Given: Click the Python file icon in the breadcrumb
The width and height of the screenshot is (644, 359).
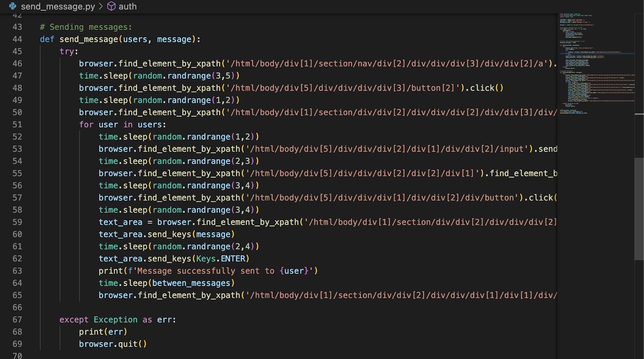Looking at the screenshot, I should pyautogui.click(x=13, y=6).
